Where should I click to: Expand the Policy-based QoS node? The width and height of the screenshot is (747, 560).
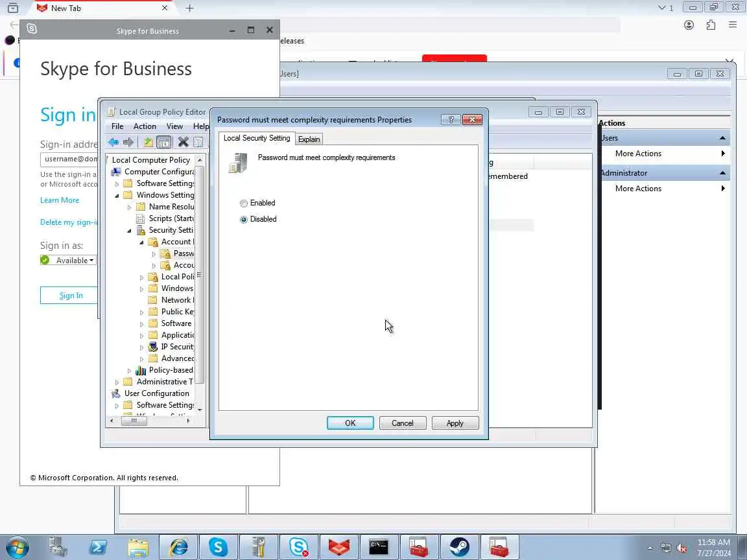click(129, 371)
